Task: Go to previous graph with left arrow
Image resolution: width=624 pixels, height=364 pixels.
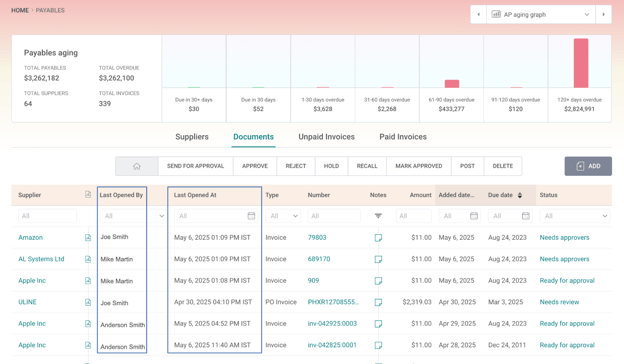Action: pyautogui.click(x=479, y=15)
